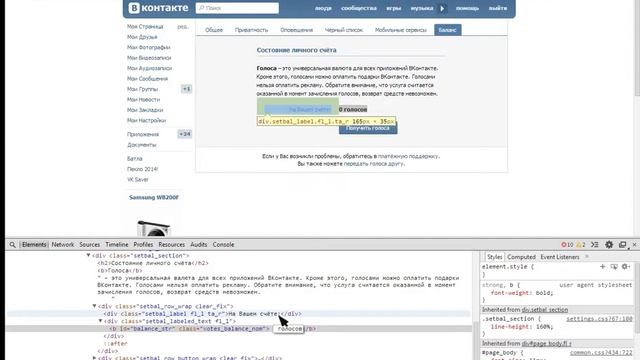Open 'Мои Закладки' in sidebar

click(x=145, y=110)
